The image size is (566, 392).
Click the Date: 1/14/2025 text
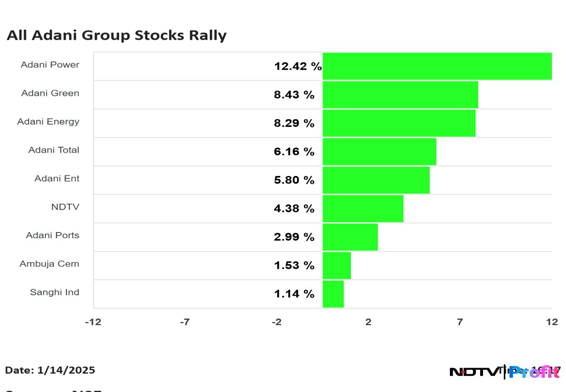click(x=50, y=370)
